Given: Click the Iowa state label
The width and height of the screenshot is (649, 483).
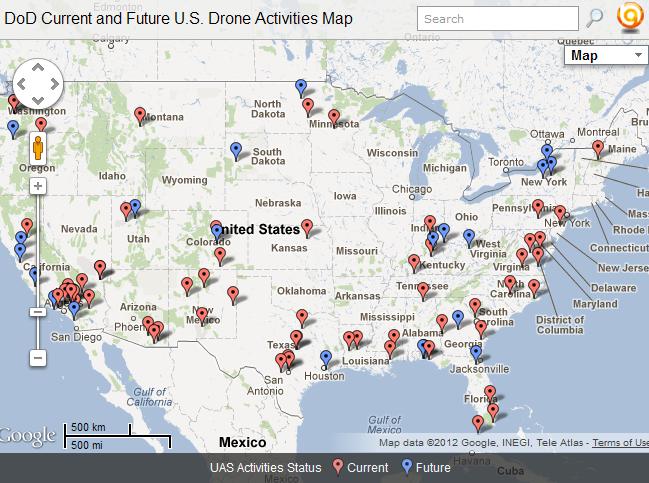Looking at the screenshot, I should [x=345, y=196].
